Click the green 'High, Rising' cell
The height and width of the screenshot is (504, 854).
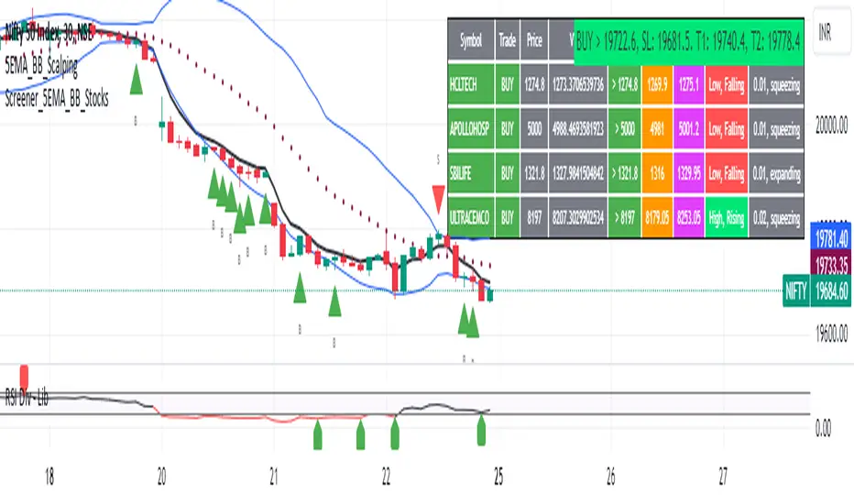click(727, 218)
